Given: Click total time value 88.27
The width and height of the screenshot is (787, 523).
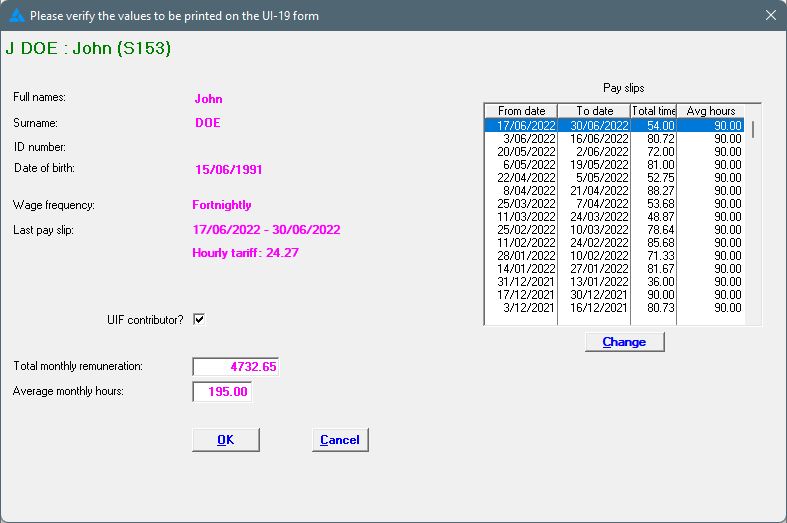Looking at the screenshot, I should click(661, 191).
